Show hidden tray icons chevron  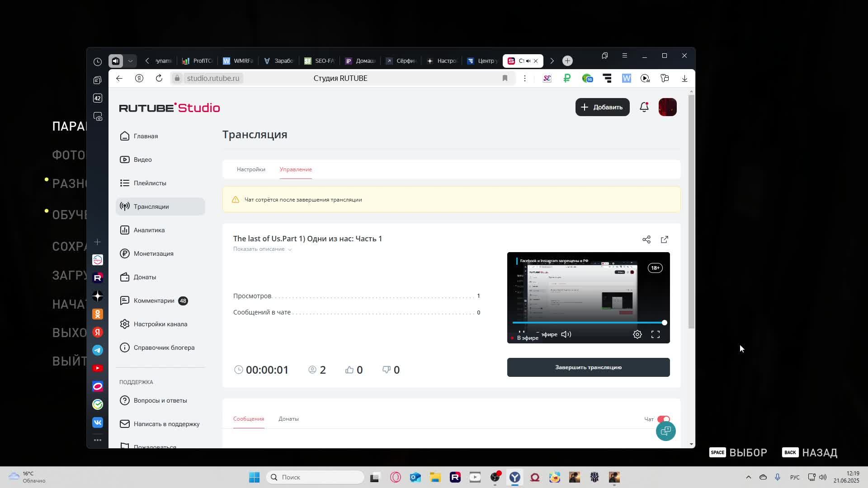tap(748, 477)
